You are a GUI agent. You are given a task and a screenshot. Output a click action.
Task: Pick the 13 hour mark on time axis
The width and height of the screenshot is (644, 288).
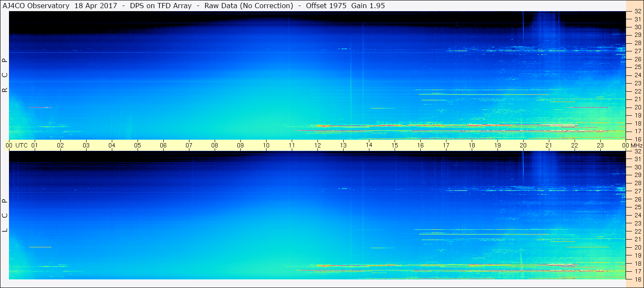343,145
